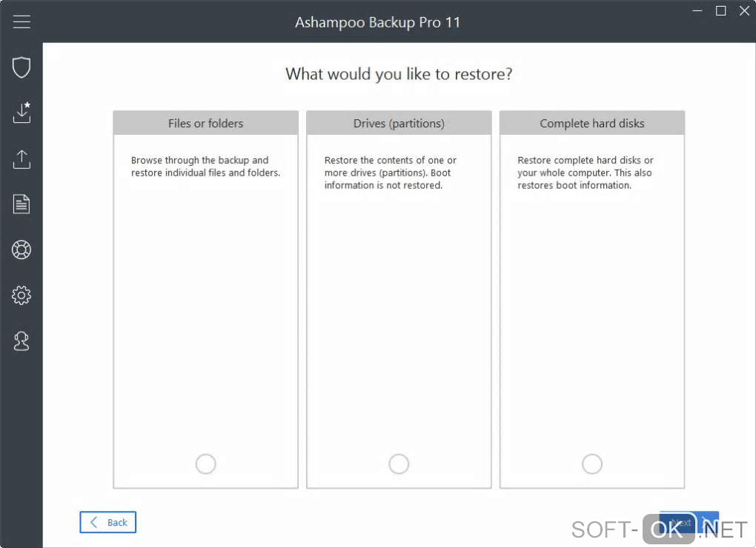
Task: Open the shield overview icon in sidebar
Action: 21,67
